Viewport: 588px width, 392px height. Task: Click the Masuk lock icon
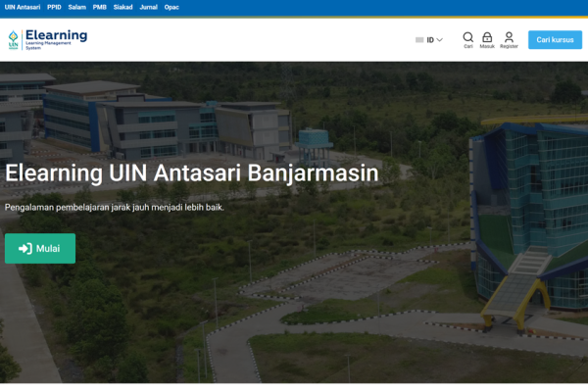point(487,40)
